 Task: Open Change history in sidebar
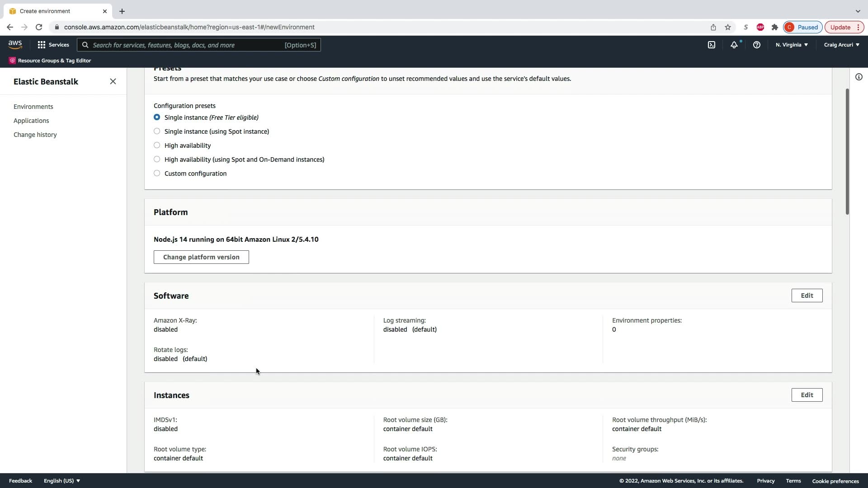tap(35, 135)
